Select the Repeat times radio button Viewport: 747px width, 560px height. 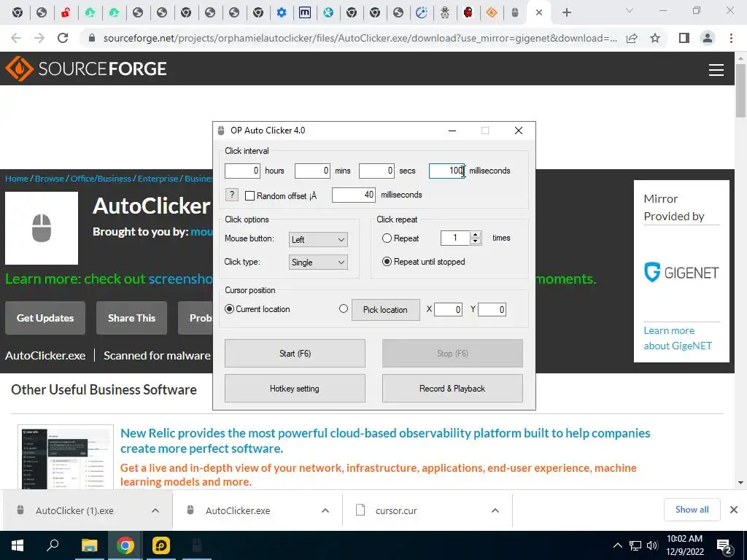pos(387,238)
